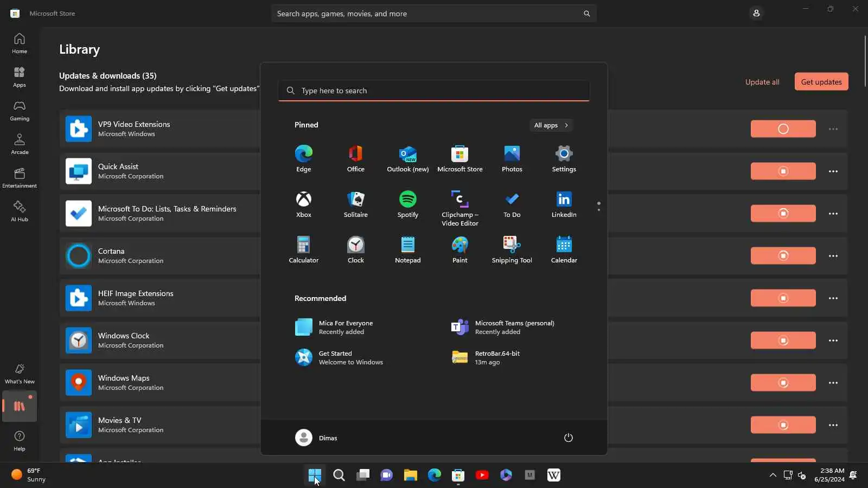Image resolution: width=868 pixels, height=488 pixels.
Task: Open the Gaming section in Store sidebar
Action: coord(20,111)
